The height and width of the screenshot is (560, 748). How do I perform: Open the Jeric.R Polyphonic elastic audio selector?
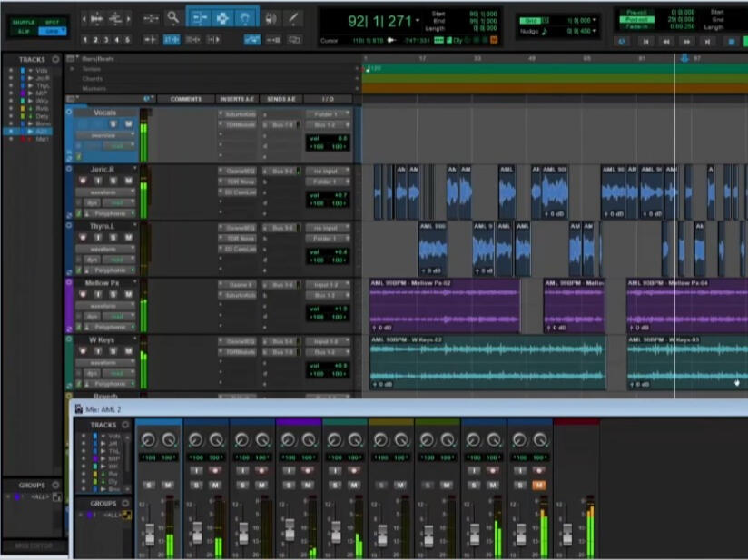(x=111, y=213)
